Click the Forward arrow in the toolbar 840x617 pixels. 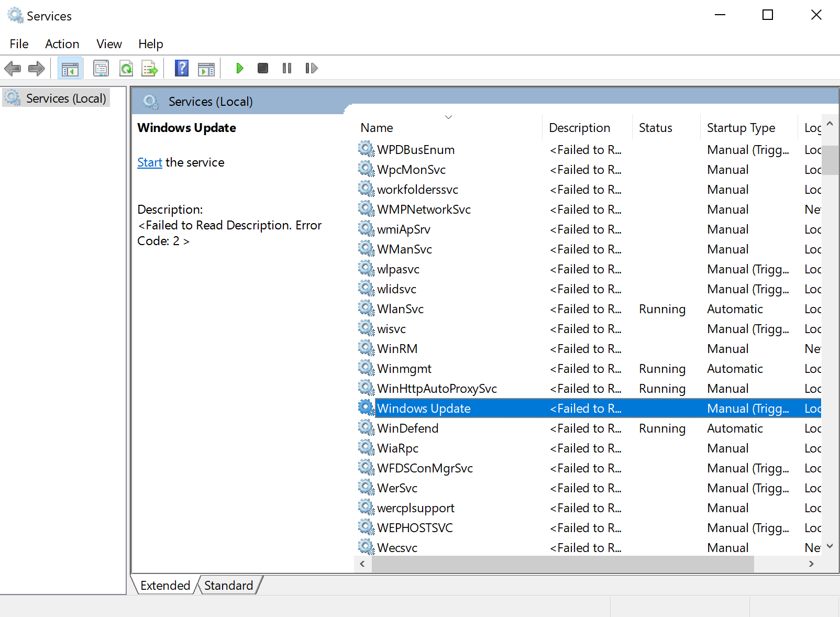(x=37, y=68)
